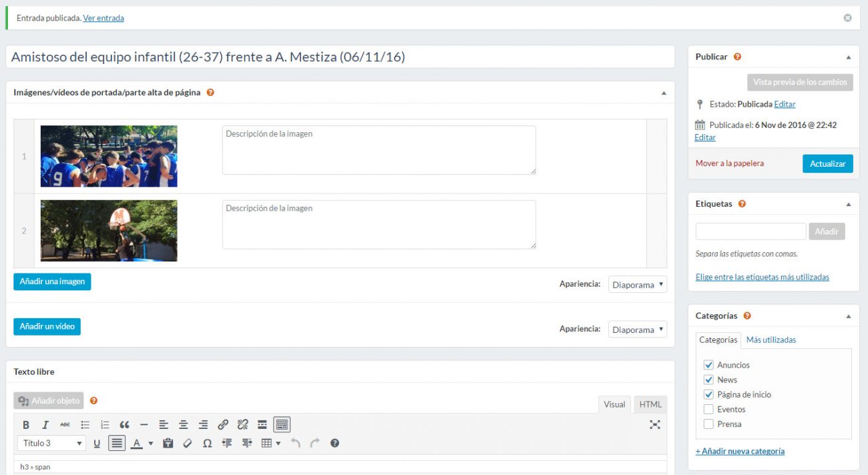868x475 pixels.
Task: Switch to the Visual editor tab
Action: (x=614, y=404)
